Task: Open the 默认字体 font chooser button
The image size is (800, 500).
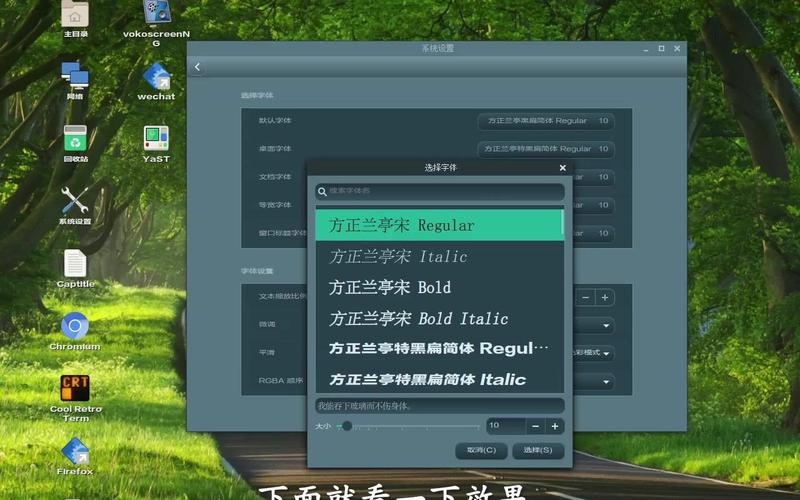Action: coord(546,121)
